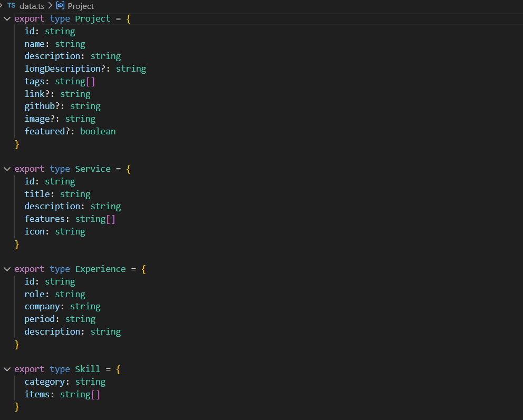Click 'description' property in the Service type
Image resolution: width=523 pixels, height=420 pixels.
coord(52,207)
